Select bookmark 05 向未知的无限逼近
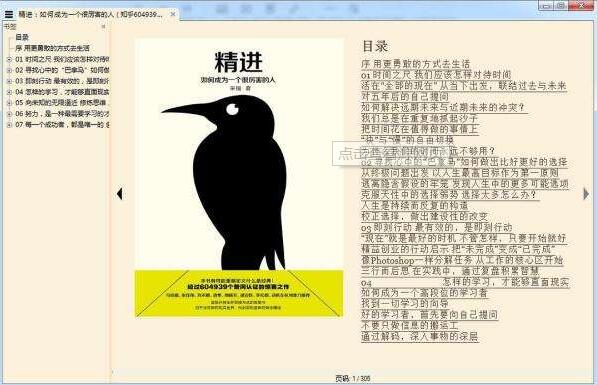The width and height of the screenshot is (597, 385). (x=62, y=103)
